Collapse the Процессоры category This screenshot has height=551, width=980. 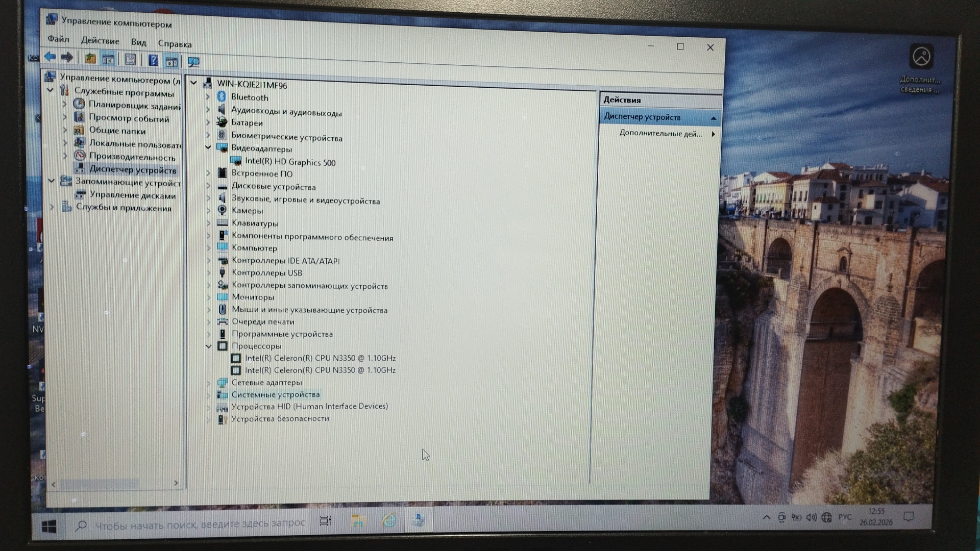[208, 346]
